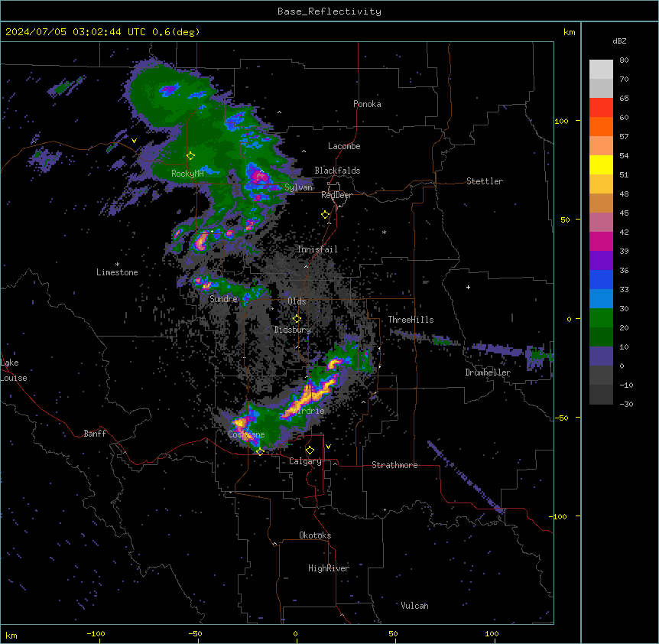Select the HighRiver label
The image size is (659, 644).
click(329, 568)
